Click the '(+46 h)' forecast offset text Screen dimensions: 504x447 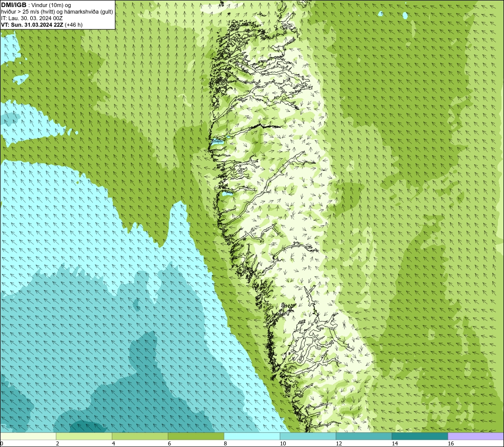tap(74, 25)
